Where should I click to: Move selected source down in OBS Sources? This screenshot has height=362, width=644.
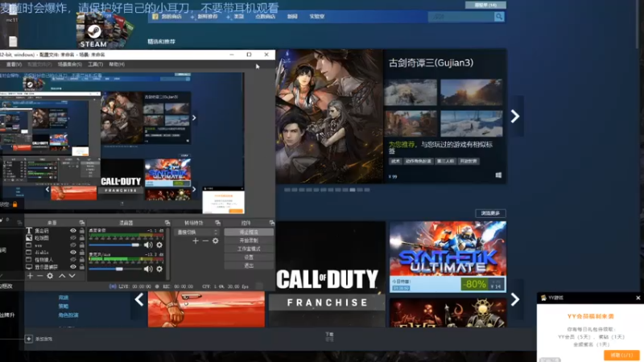point(72,276)
